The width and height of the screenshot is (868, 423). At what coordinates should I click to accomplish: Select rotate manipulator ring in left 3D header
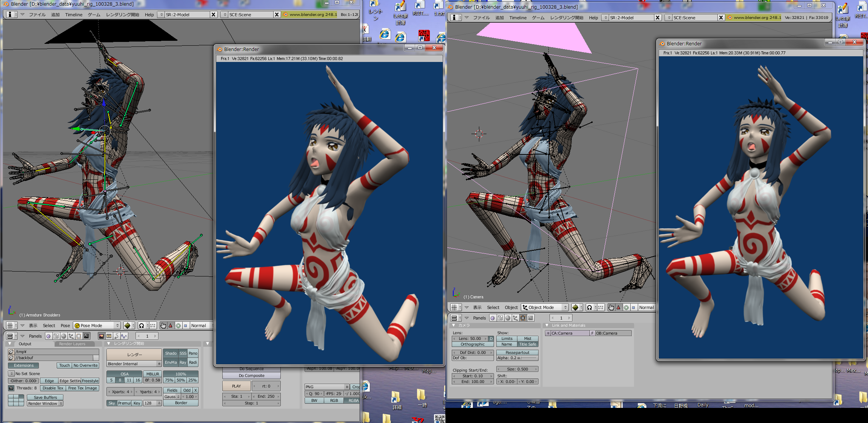click(178, 326)
